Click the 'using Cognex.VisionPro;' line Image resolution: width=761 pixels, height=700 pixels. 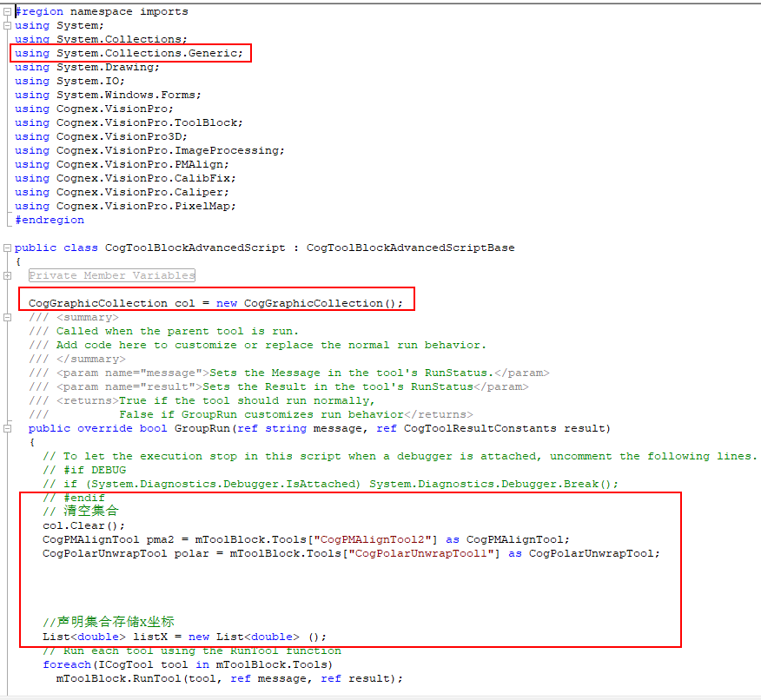94,109
